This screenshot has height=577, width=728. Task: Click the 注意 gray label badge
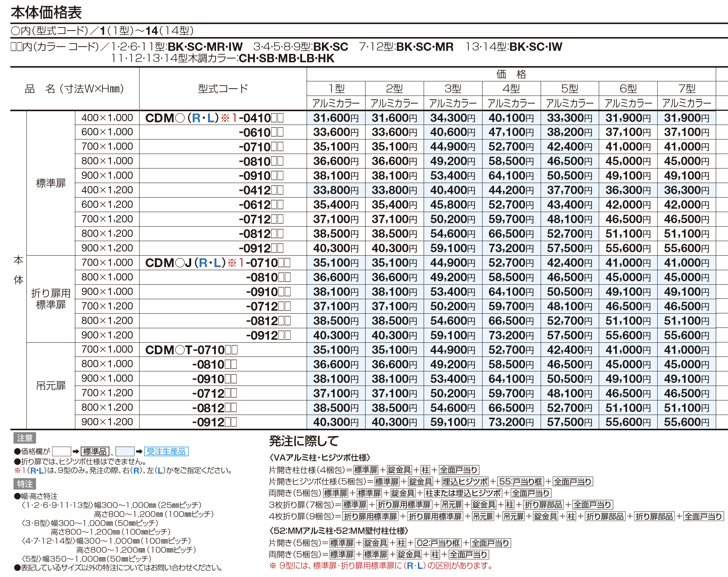click(25, 438)
